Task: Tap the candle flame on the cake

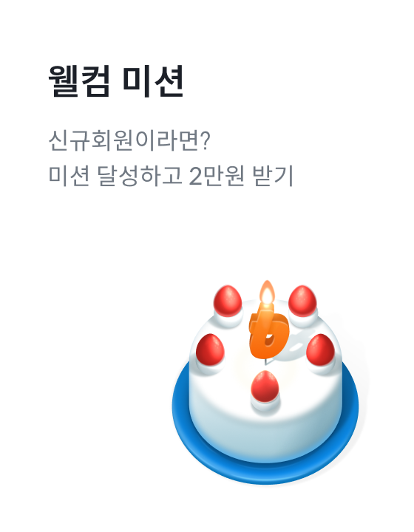Action: (267, 293)
